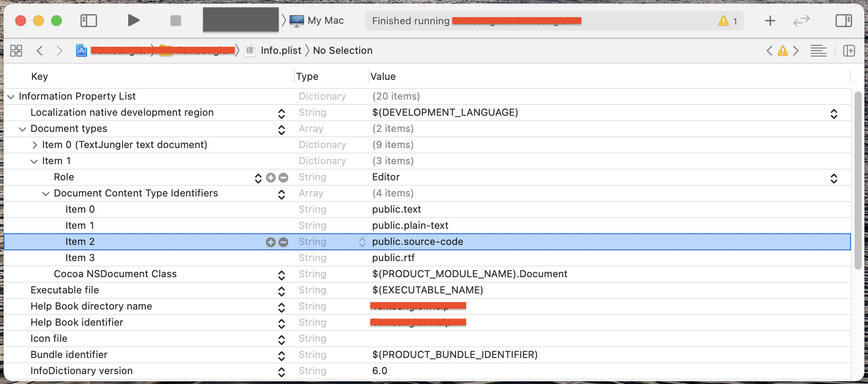Jump to previous issue arrow
Viewport: 868px width, 384px height.
[x=769, y=51]
